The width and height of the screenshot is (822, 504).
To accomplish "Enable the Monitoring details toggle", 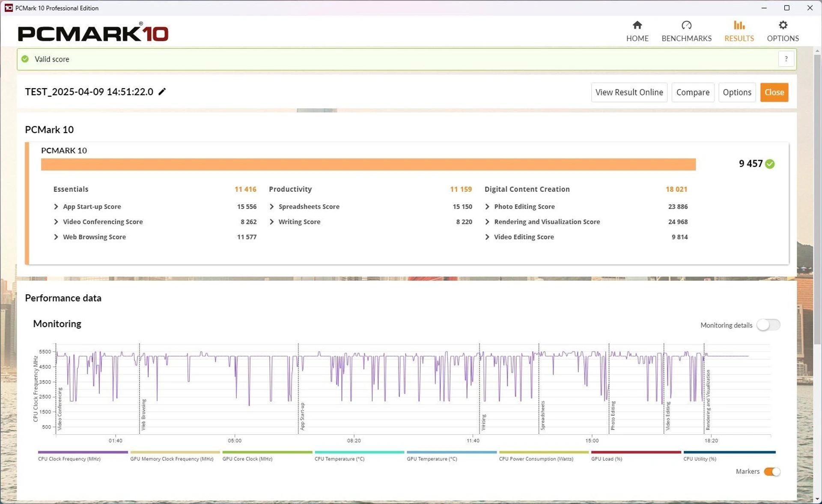I will [768, 325].
